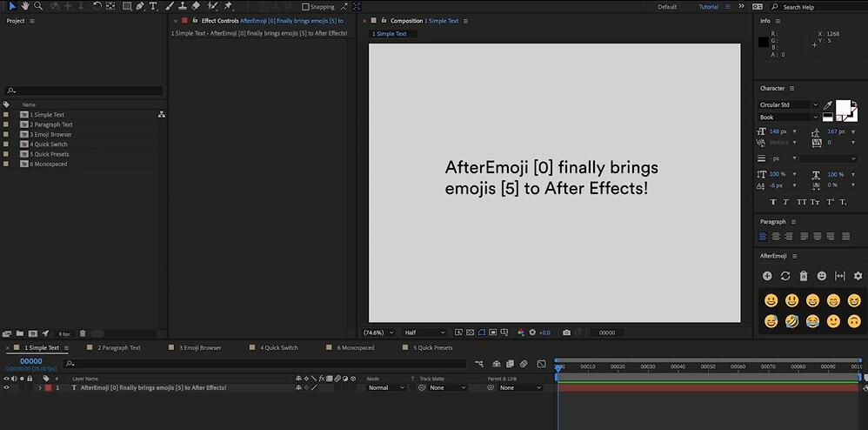Open the AfterEmoji emoji browser smiley icon
Viewport: 868px width, 430px height.
click(822, 275)
